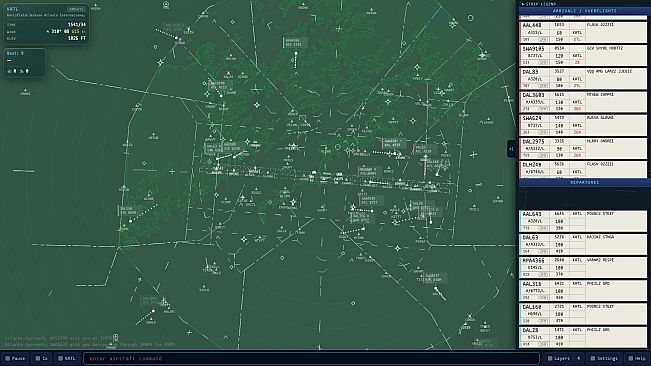Image resolution: width=651 pixels, height=366 pixels.
Task: Click the RPA4366 departure route text
Action: point(600,260)
